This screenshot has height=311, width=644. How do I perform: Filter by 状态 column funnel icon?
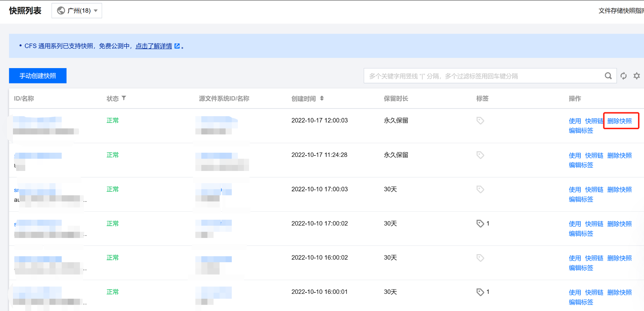pyautogui.click(x=124, y=98)
